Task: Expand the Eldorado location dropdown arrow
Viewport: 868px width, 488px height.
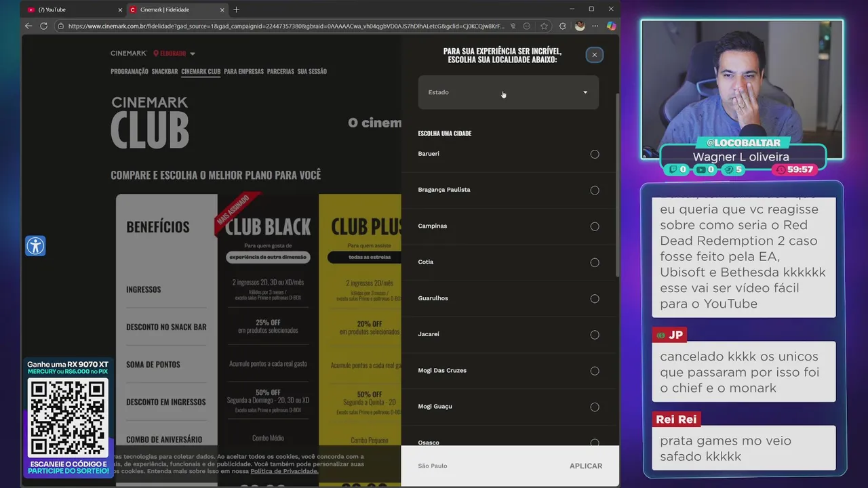Action: coord(193,54)
